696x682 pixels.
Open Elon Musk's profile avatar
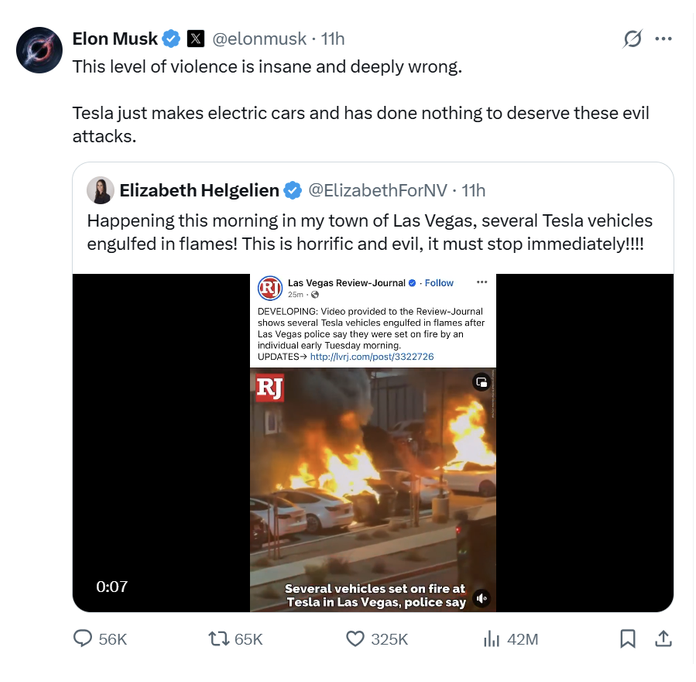coord(40,49)
